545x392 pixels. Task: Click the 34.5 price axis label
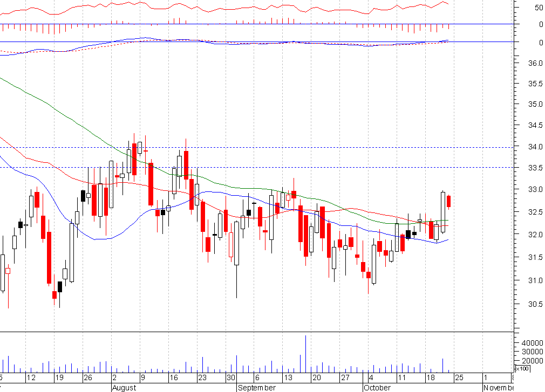point(535,125)
